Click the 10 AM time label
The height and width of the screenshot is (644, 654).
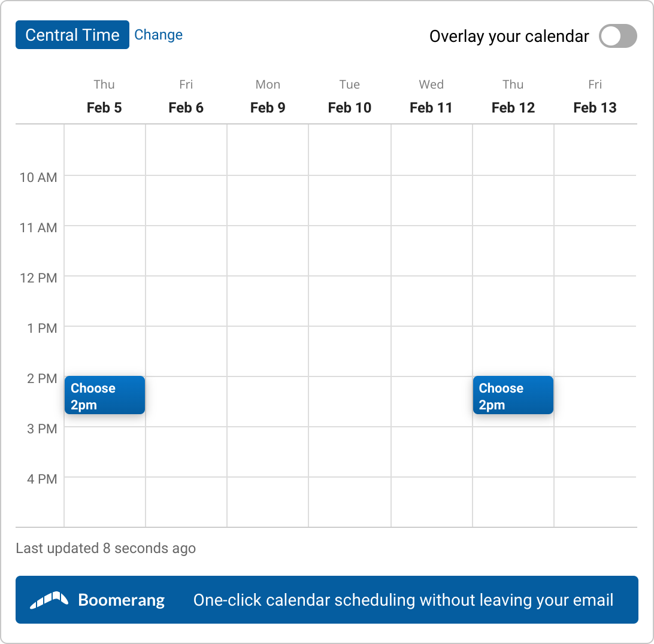tap(38, 177)
